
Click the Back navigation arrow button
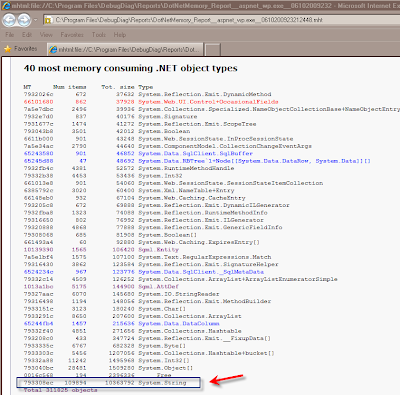[x=9, y=20]
